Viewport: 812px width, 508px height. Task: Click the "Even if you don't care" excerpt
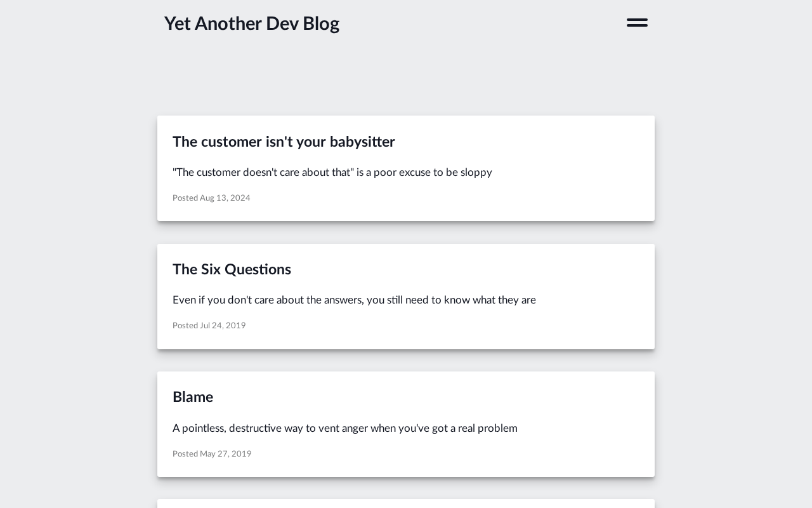coord(354,300)
